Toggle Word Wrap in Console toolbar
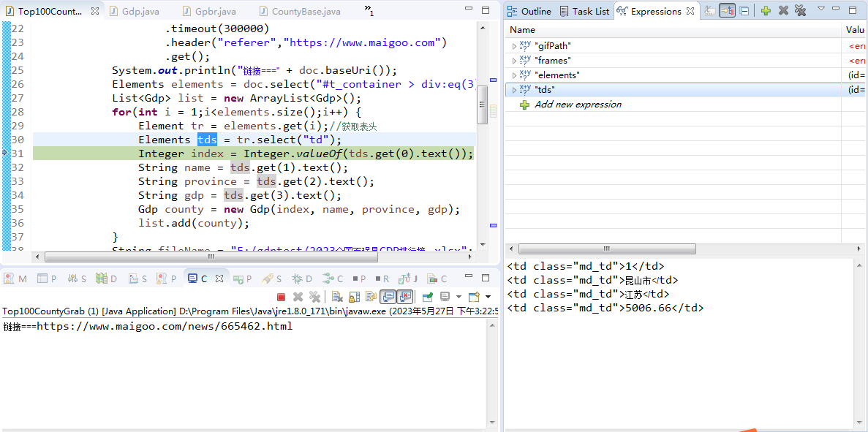The height and width of the screenshot is (432, 868). 370,297
